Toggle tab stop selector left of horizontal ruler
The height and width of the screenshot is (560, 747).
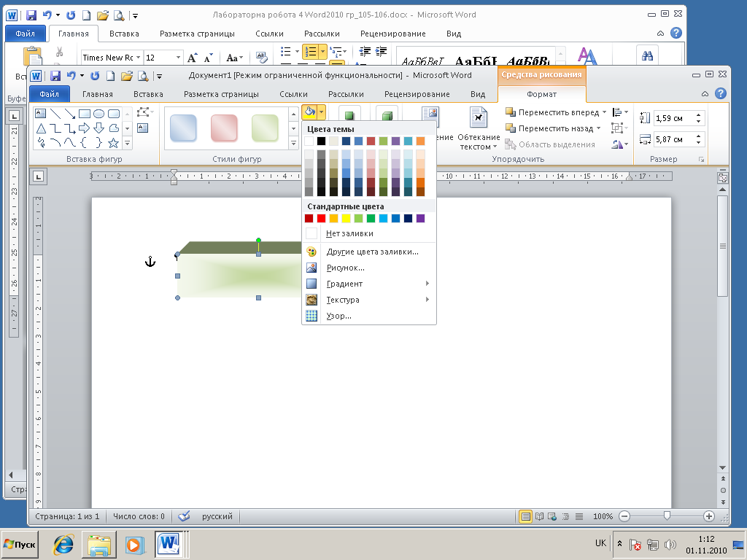[x=39, y=177]
